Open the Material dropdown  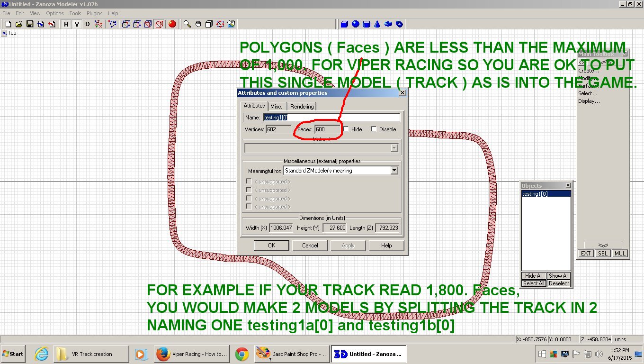(394, 148)
